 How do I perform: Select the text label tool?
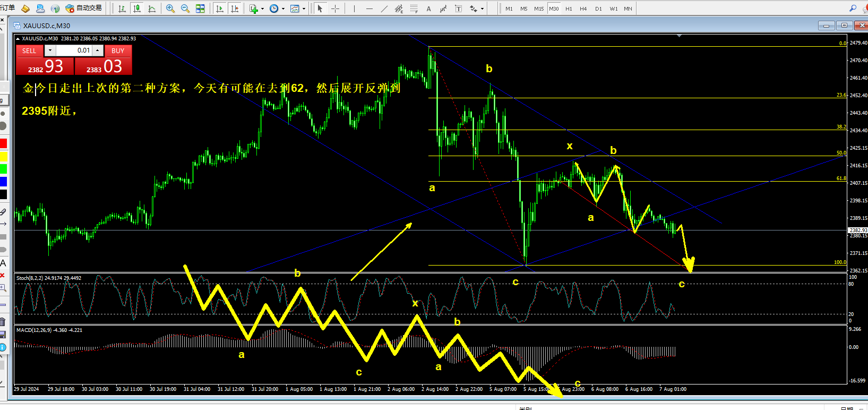click(x=428, y=8)
